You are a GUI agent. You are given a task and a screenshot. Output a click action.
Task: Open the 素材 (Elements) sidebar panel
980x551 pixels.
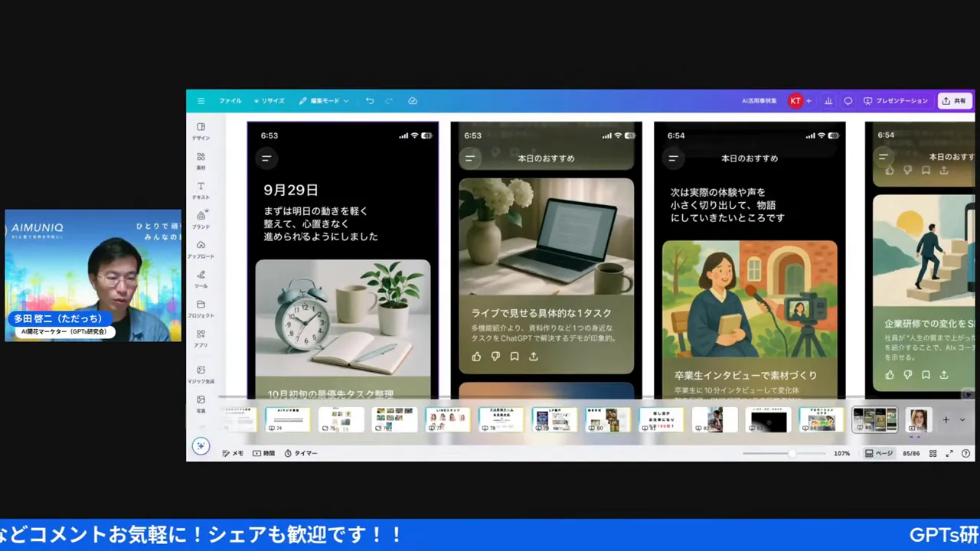tap(201, 160)
